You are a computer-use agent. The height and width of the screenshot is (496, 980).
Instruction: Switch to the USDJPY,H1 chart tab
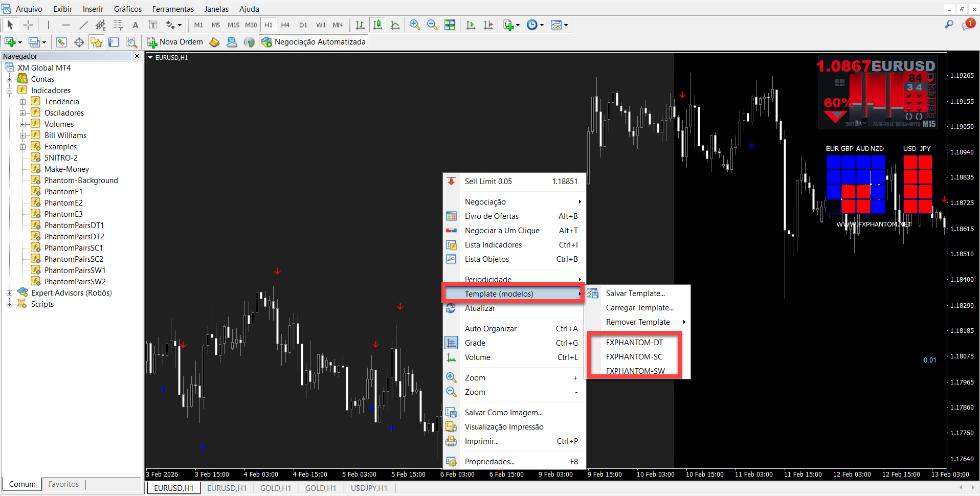click(x=369, y=488)
